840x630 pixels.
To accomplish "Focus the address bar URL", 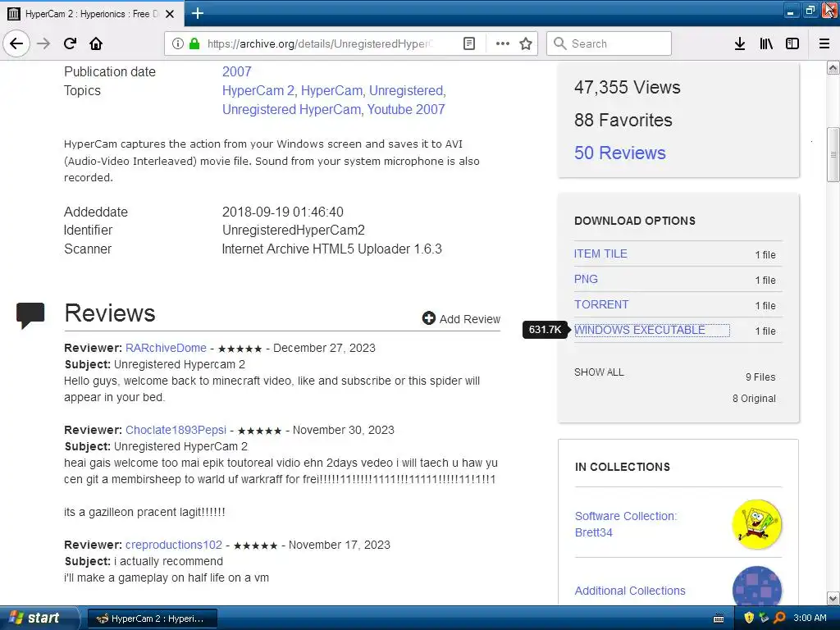I will tap(319, 43).
